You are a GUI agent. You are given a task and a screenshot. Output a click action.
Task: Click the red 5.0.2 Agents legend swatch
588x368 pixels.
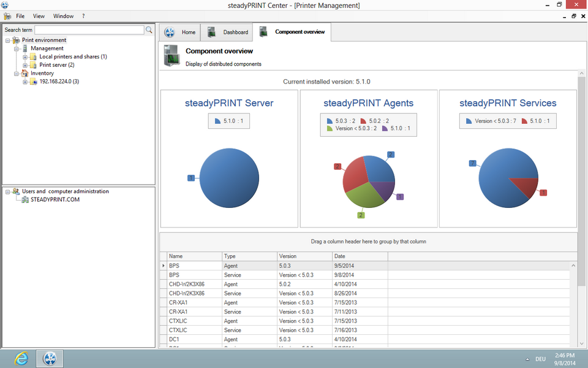point(363,121)
